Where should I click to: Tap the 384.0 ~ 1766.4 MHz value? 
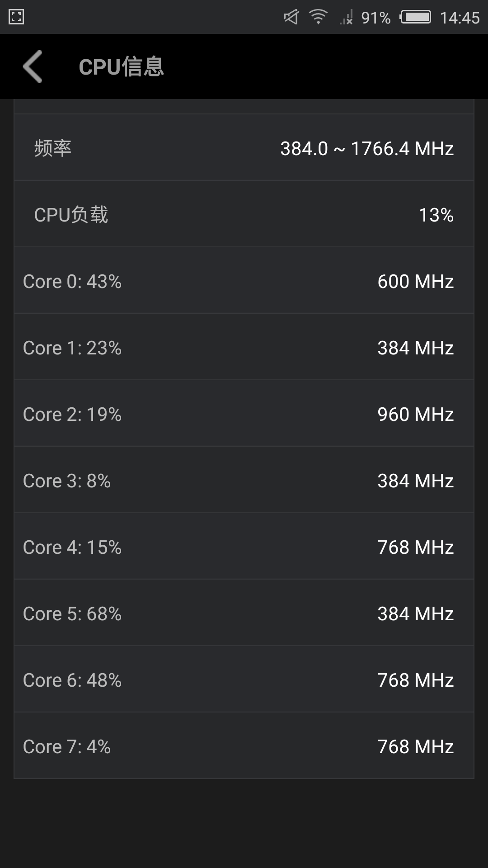[x=367, y=148]
